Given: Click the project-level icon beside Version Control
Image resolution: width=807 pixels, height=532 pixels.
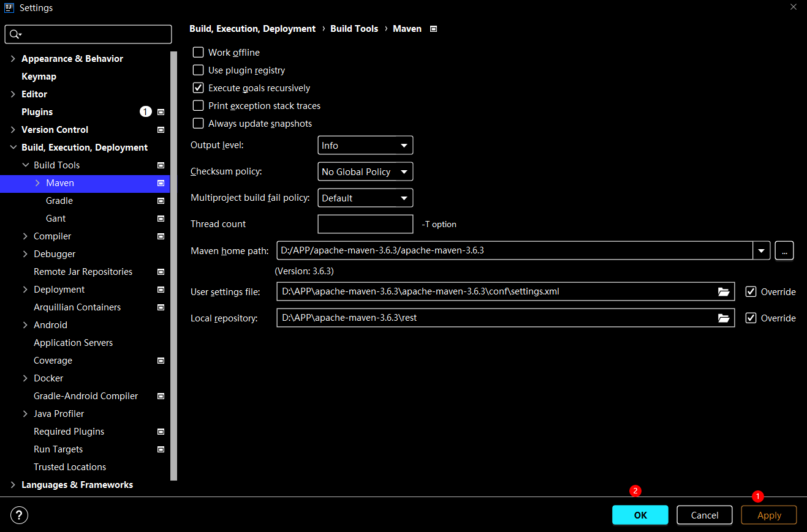Looking at the screenshot, I should click(161, 130).
